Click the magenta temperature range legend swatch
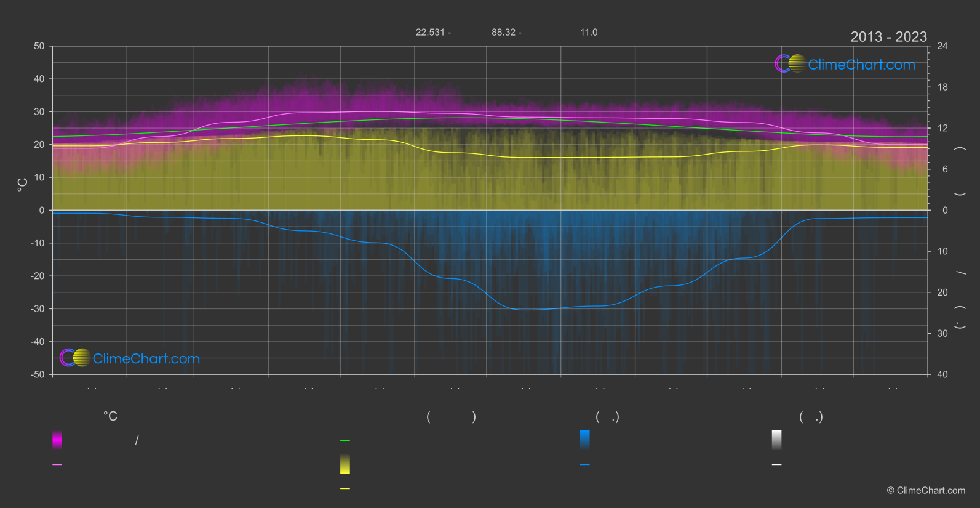 [57, 440]
